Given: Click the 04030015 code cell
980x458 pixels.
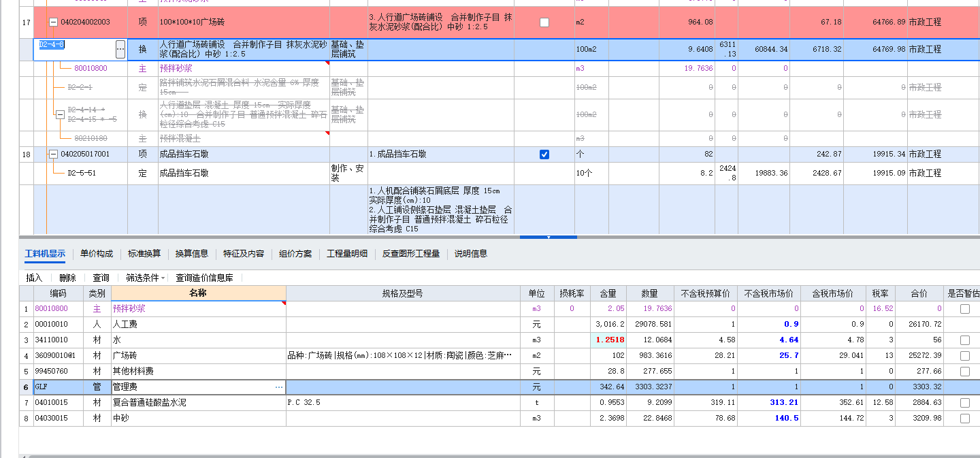Looking at the screenshot, I should 59,419.
